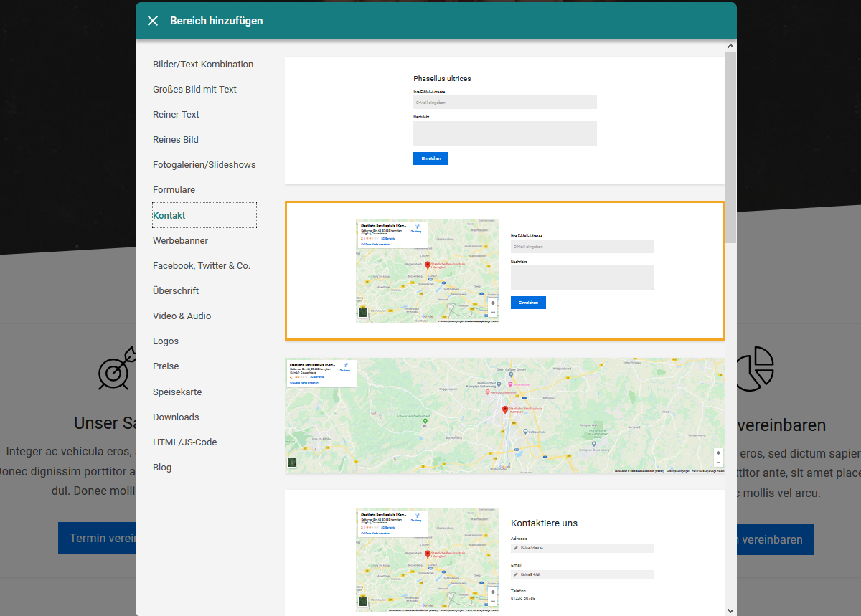Select the full-width map template

(504, 414)
